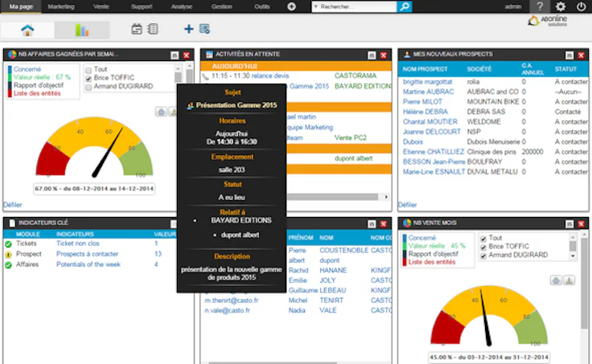The width and height of the screenshot is (592, 364).
Task: Click right arrow of activités horizontal scrollbar
Action: [x=386, y=197]
